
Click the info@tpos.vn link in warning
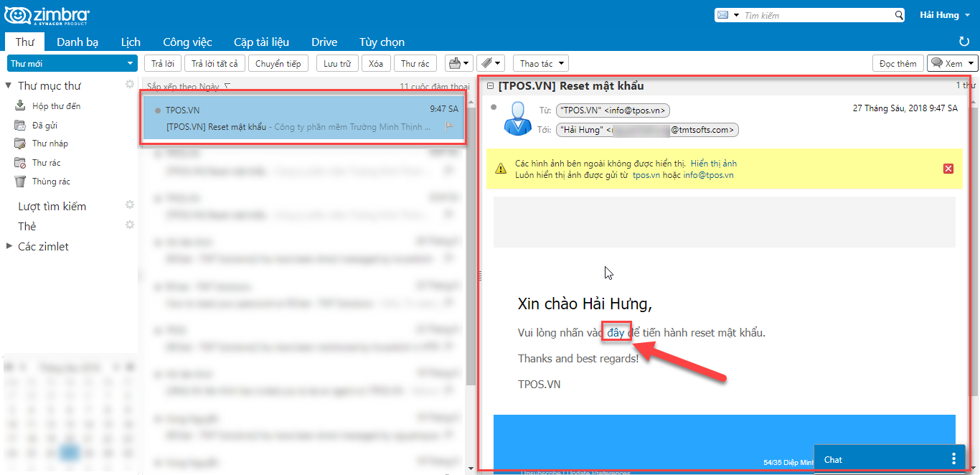pyautogui.click(x=709, y=175)
